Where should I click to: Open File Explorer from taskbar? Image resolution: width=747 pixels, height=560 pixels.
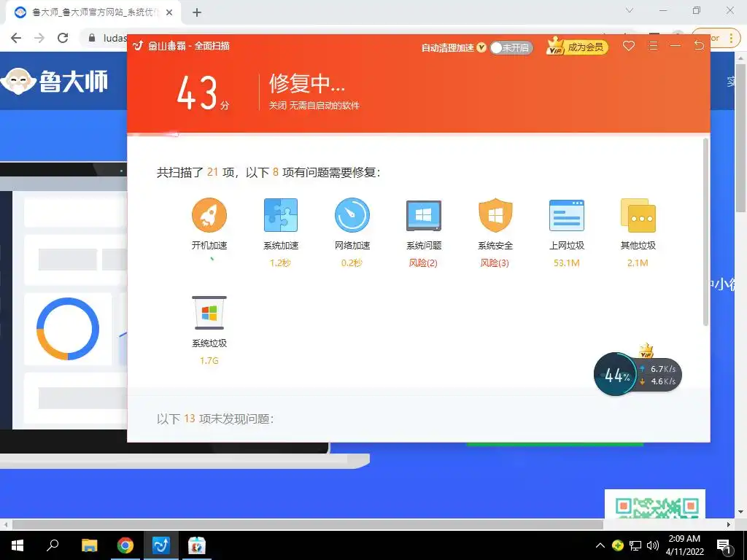(89, 545)
